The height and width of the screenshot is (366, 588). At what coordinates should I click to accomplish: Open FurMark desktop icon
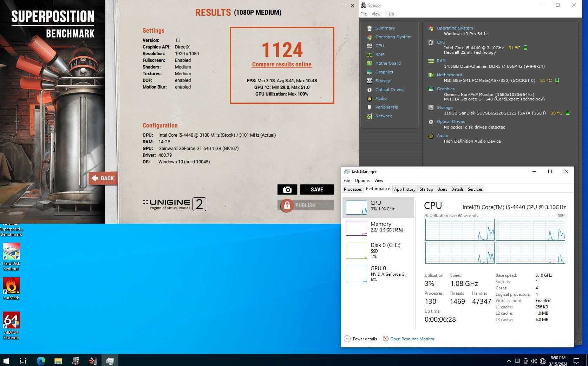pyautogui.click(x=11, y=289)
